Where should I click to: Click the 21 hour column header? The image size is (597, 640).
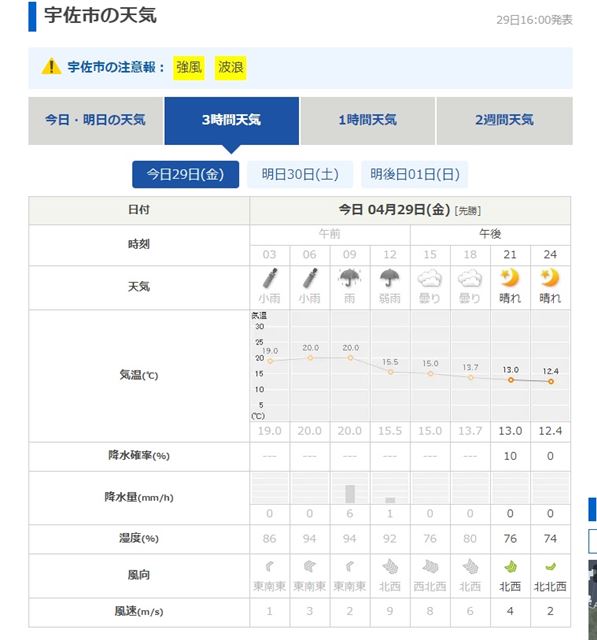coord(510,255)
